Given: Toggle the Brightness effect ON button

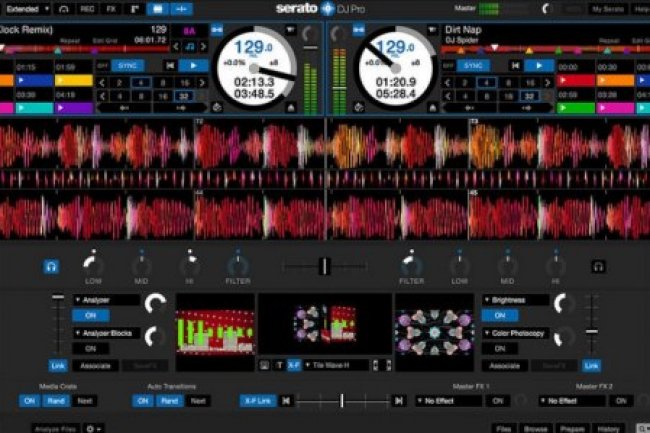Looking at the screenshot, I should coord(497,315).
